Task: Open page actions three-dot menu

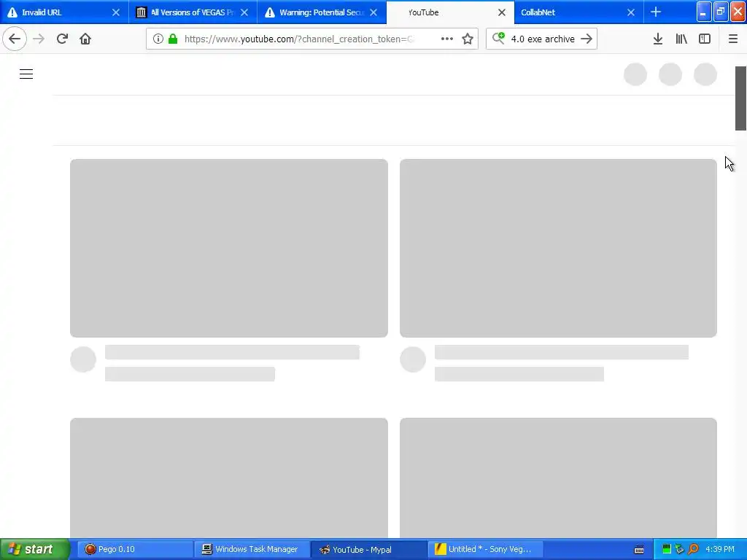Action: [x=447, y=39]
